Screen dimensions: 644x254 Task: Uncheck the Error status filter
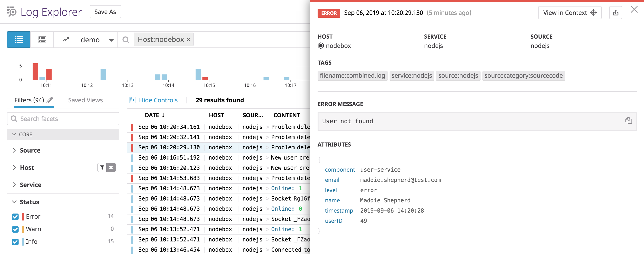[x=15, y=216]
